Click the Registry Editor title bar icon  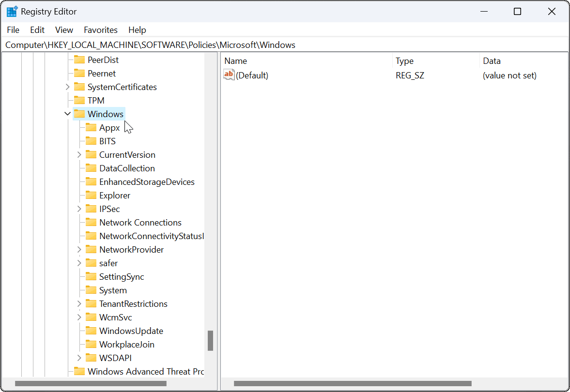pyautogui.click(x=12, y=12)
